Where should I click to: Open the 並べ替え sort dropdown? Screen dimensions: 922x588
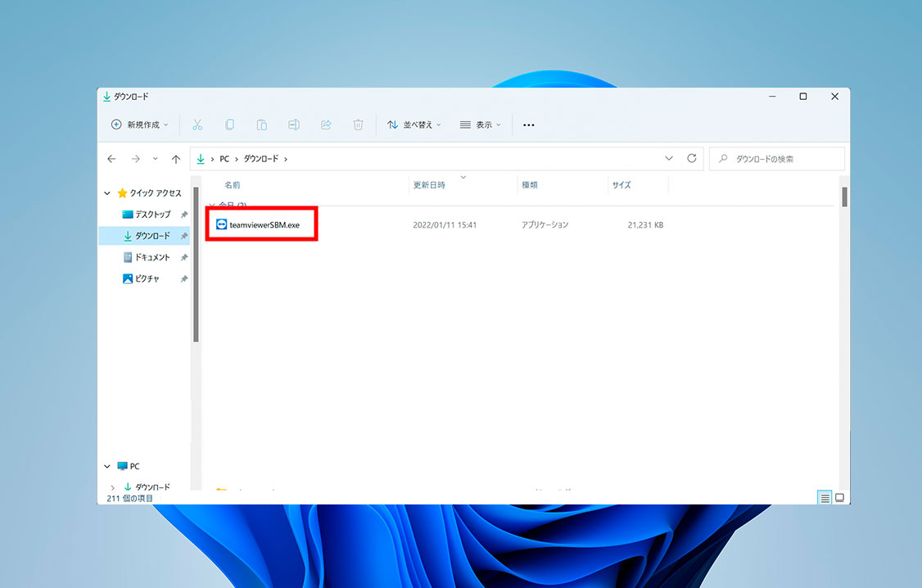click(414, 124)
